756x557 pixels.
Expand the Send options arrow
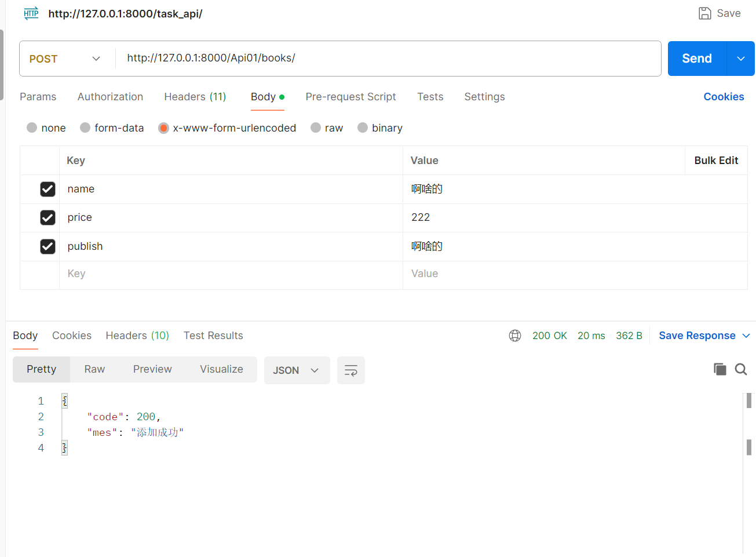coord(741,59)
